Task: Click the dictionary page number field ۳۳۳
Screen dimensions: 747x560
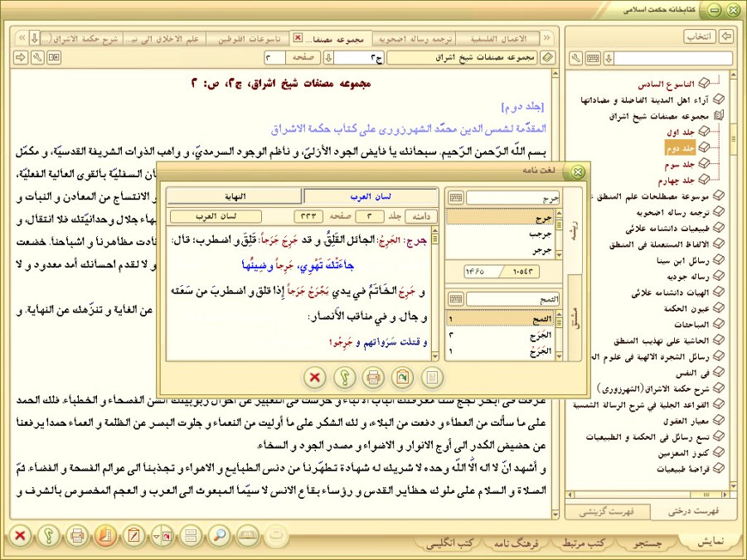Action: (308, 217)
